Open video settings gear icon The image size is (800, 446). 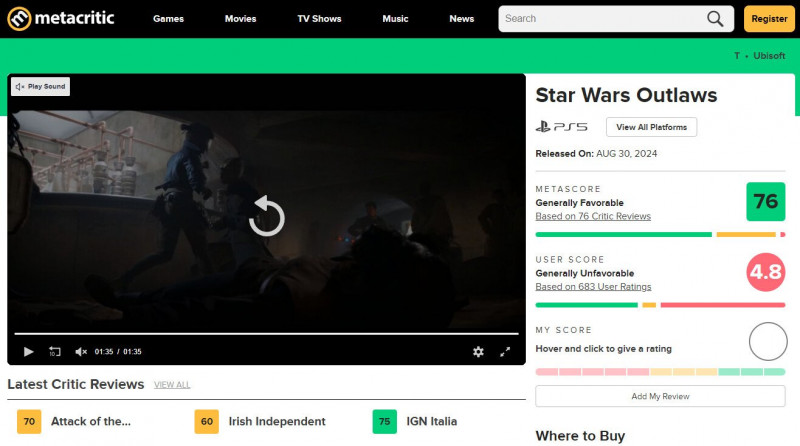click(478, 351)
